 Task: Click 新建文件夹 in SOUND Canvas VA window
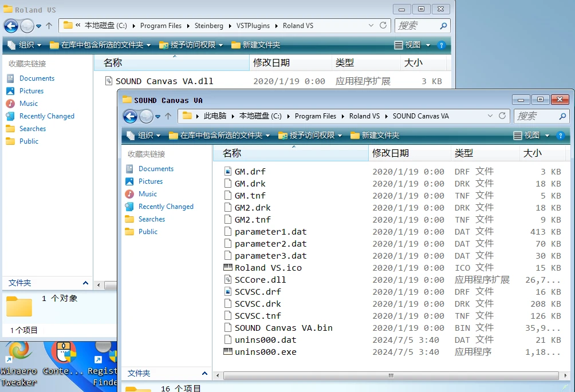pos(375,136)
